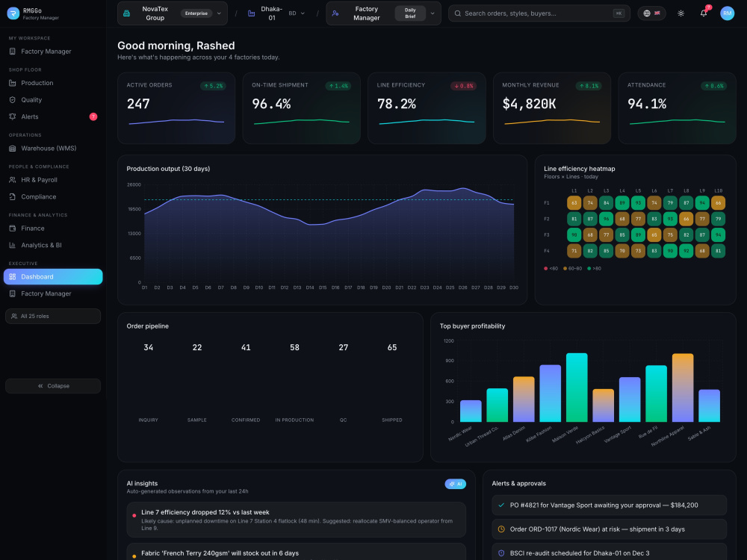Click the Nordic Wear profitability bar
Screen dimensions: 747x560
471,411
